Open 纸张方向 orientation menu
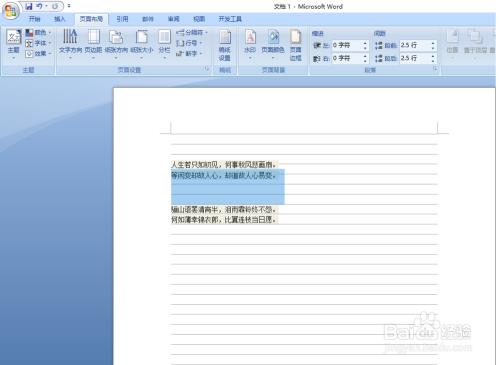Image resolution: width=500 pixels, height=365 pixels. coord(116,44)
